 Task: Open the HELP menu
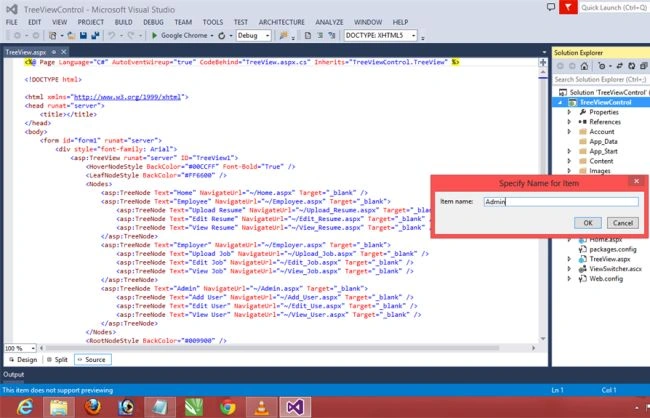400,22
